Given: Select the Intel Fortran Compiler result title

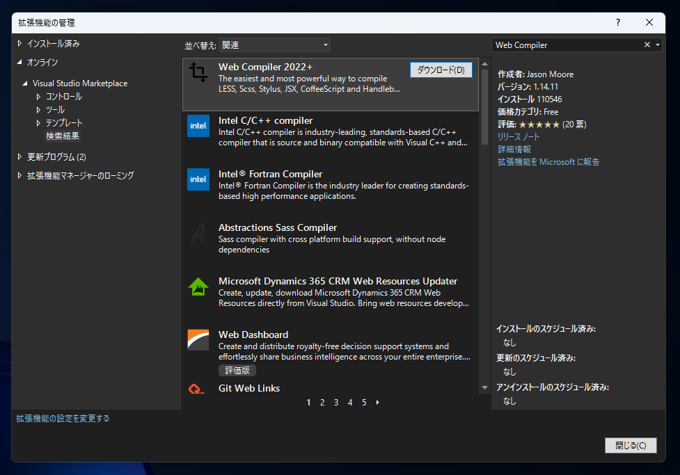Looking at the screenshot, I should point(270,174).
